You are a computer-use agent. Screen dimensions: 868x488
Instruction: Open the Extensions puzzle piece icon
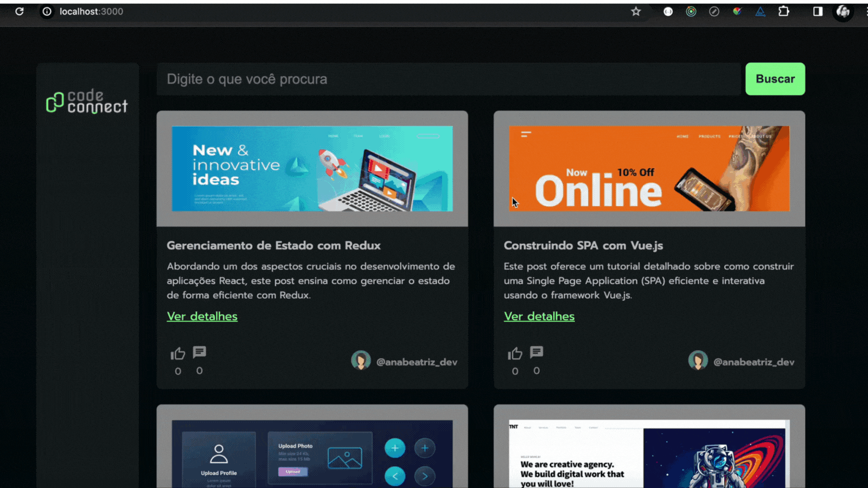tap(784, 11)
